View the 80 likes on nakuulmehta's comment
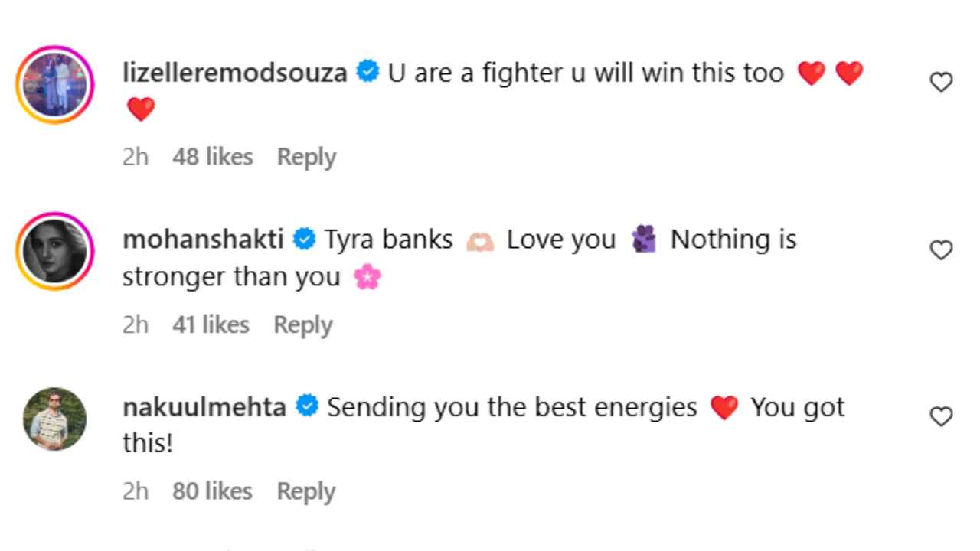The image size is (980, 551). click(213, 491)
